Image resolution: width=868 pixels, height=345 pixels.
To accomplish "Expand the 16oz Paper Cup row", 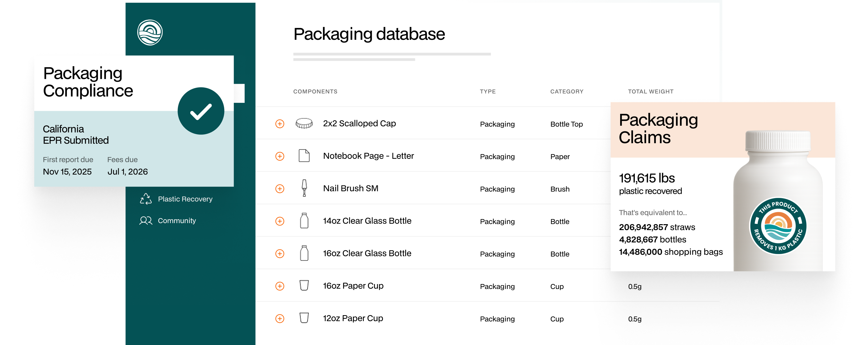I will click(x=280, y=286).
